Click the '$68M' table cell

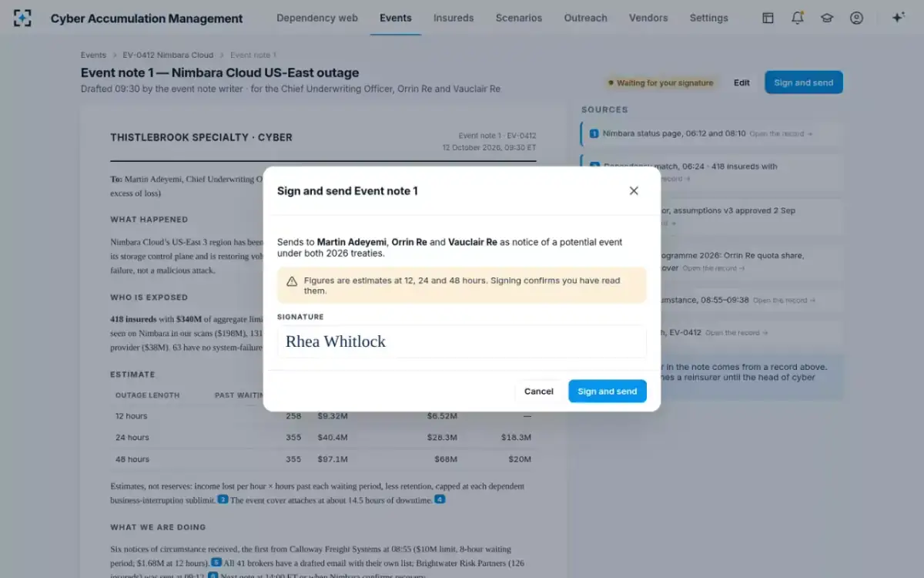[445, 459]
